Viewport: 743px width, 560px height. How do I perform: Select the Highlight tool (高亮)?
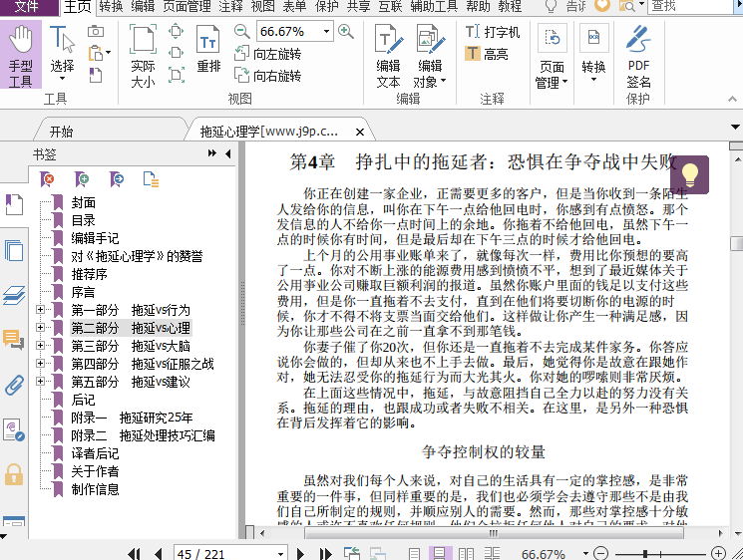[x=487, y=54]
